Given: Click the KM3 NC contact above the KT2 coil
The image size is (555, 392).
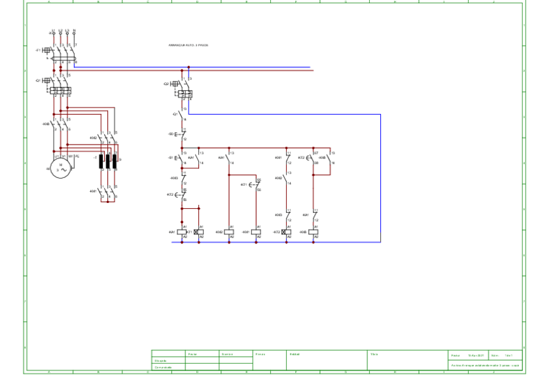Looking at the screenshot, I should tap(287, 215).
